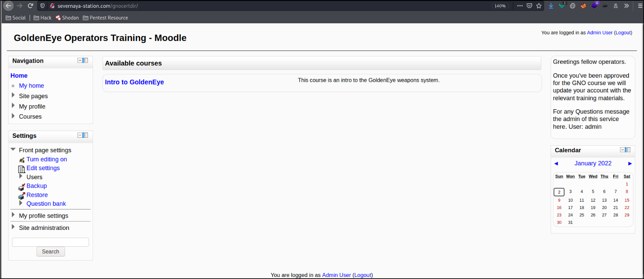Open page actions three-dot menu

point(520,6)
